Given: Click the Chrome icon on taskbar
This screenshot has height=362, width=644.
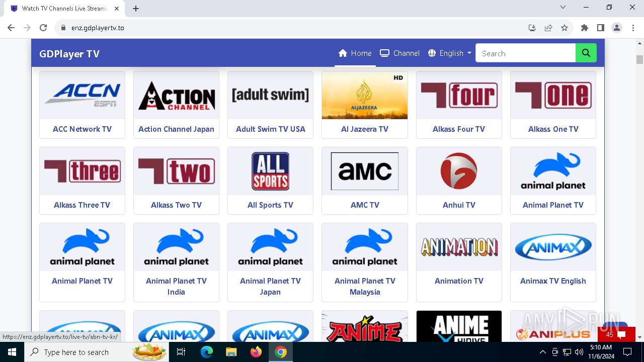Looking at the screenshot, I should coord(281,352).
